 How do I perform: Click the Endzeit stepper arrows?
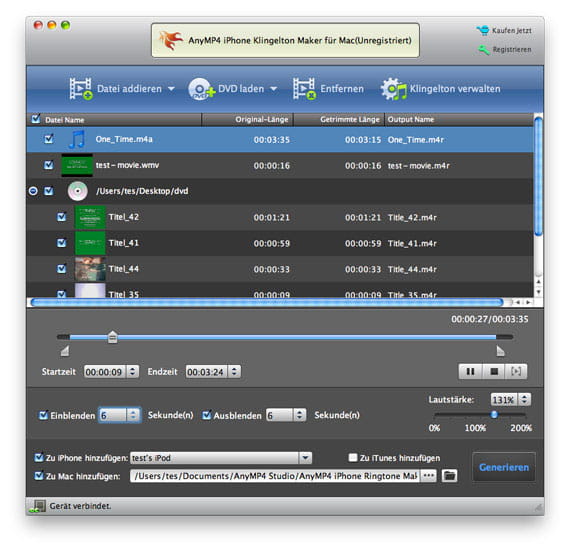[234, 371]
